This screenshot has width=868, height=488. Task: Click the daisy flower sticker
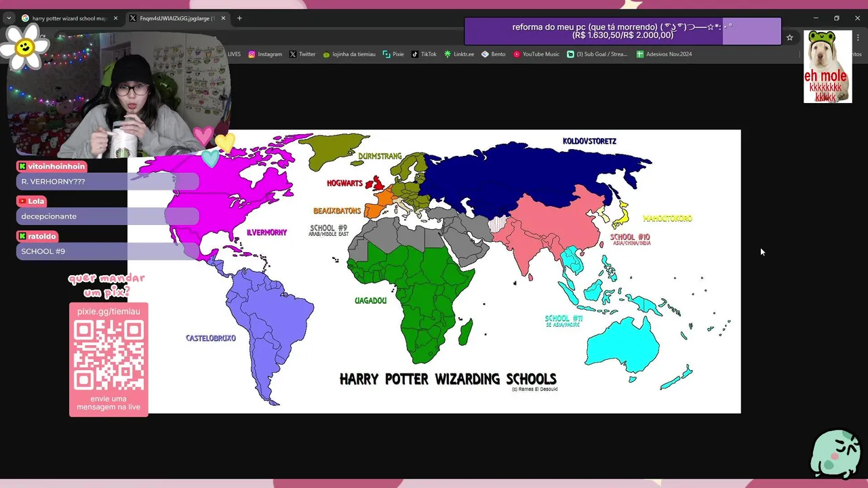(x=25, y=47)
